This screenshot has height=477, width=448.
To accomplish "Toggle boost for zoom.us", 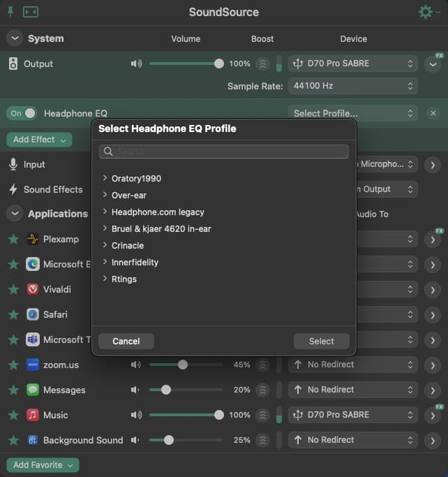I will pos(262,365).
